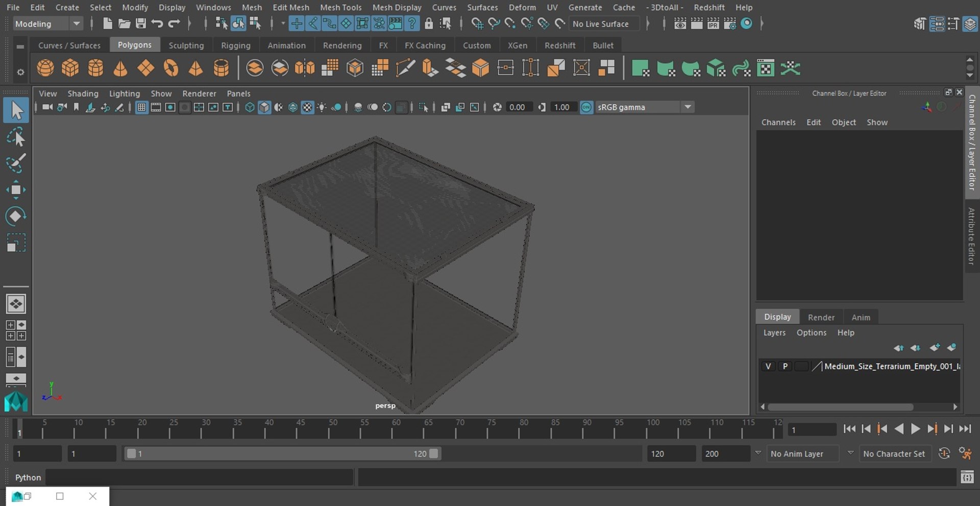
Task: Click the New Scene icon
Action: tap(107, 23)
